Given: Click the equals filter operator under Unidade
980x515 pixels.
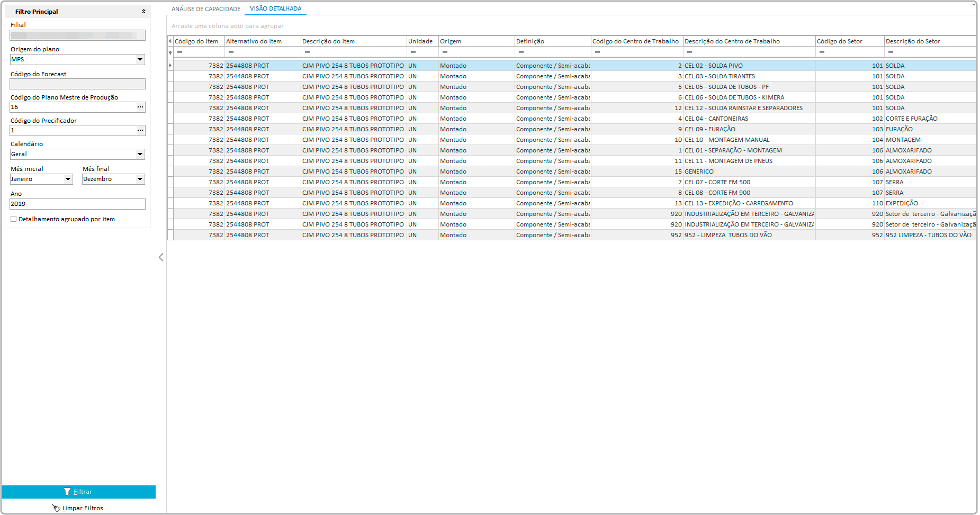Looking at the screenshot, I should 413,52.
